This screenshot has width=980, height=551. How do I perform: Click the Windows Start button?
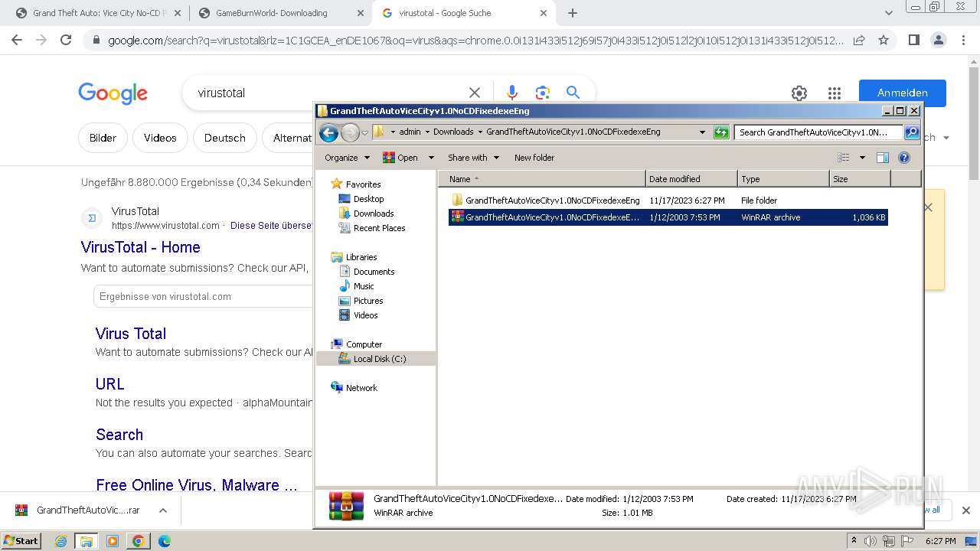click(21, 541)
